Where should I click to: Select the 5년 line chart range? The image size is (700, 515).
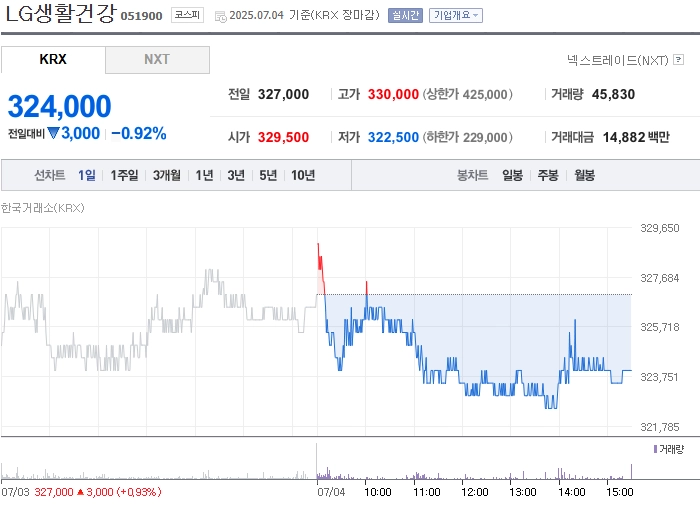pos(268,175)
